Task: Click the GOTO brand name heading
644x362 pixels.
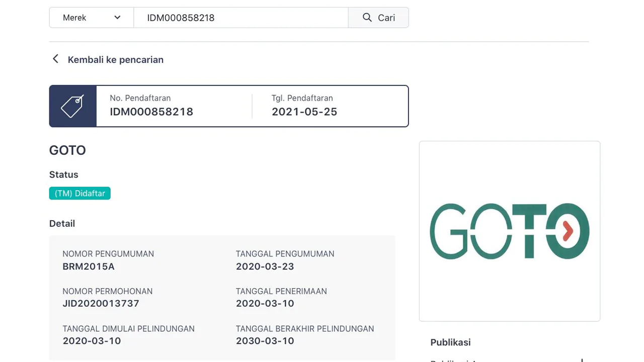Action: point(67,150)
